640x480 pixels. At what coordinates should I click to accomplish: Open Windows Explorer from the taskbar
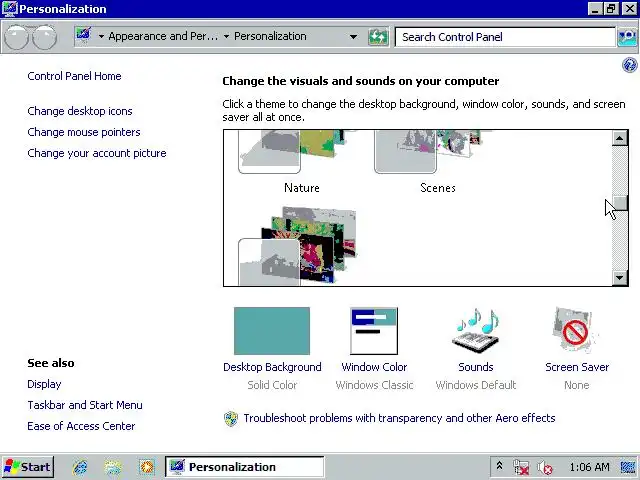point(113,467)
